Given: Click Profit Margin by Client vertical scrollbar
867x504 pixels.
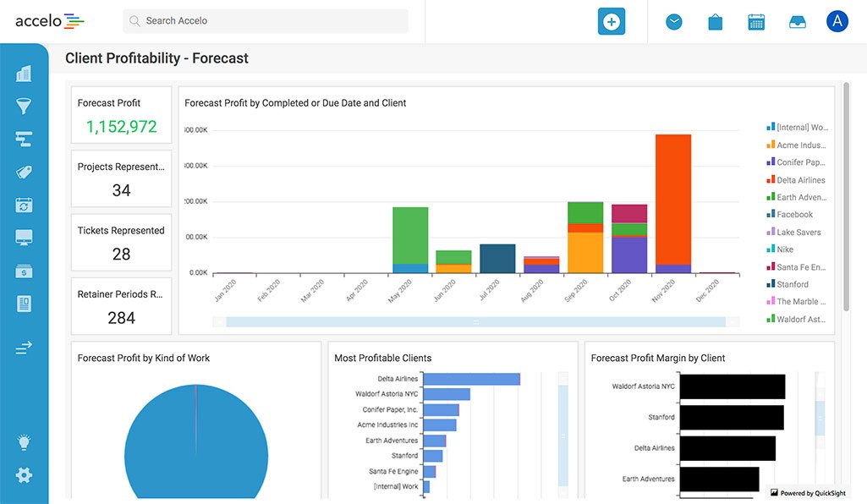Looking at the screenshot, I should click(820, 419).
